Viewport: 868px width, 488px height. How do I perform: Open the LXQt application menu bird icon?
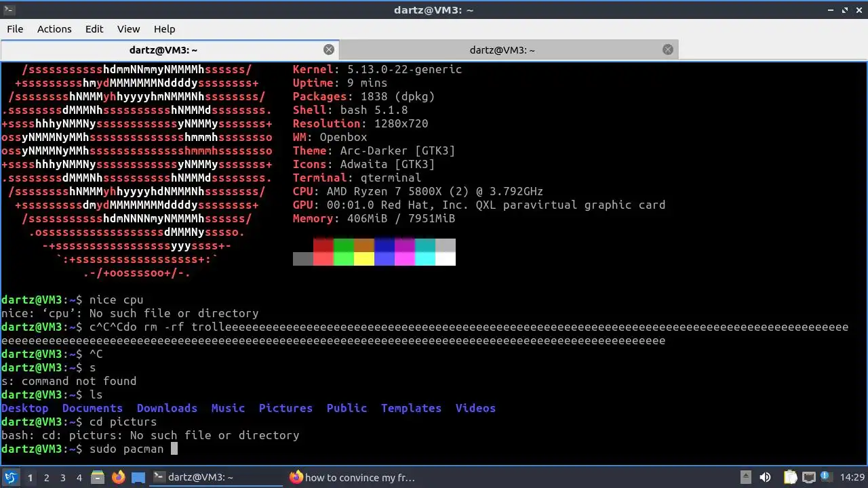10,477
